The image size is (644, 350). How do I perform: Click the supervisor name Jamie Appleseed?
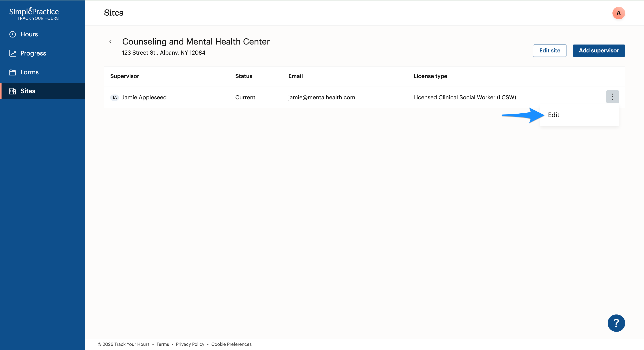pyautogui.click(x=144, y=97)
